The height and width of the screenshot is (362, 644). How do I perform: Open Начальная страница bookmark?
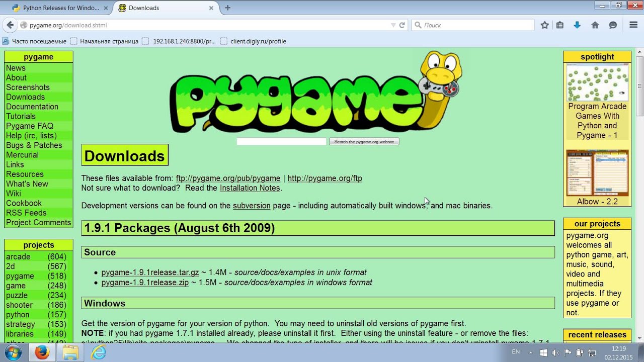coord(104,41)
